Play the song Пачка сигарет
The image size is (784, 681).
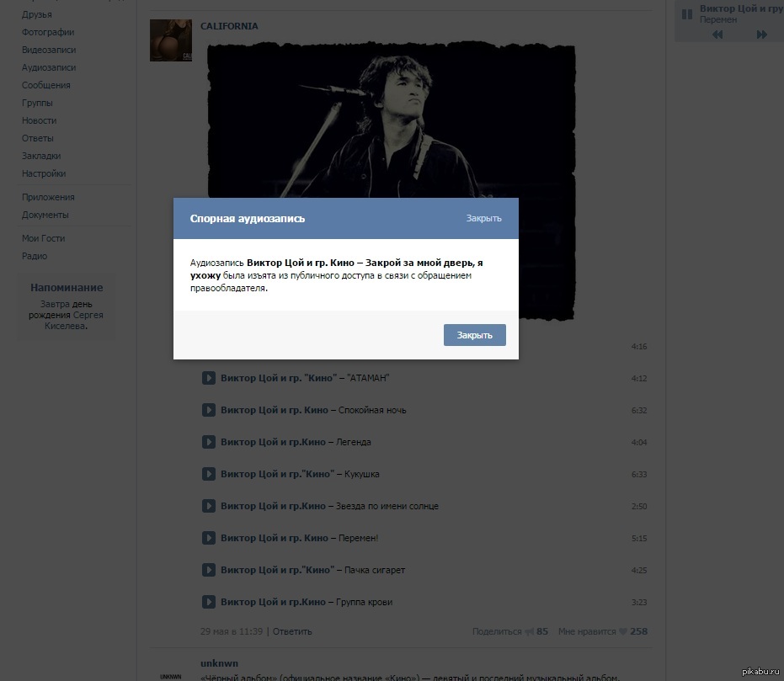click(x=209, y=570)
